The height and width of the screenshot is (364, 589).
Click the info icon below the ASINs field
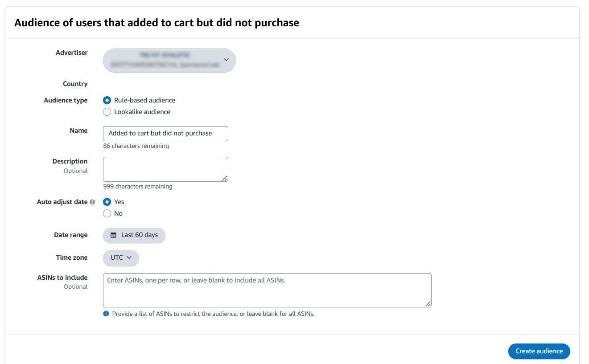tap(106, 314)
